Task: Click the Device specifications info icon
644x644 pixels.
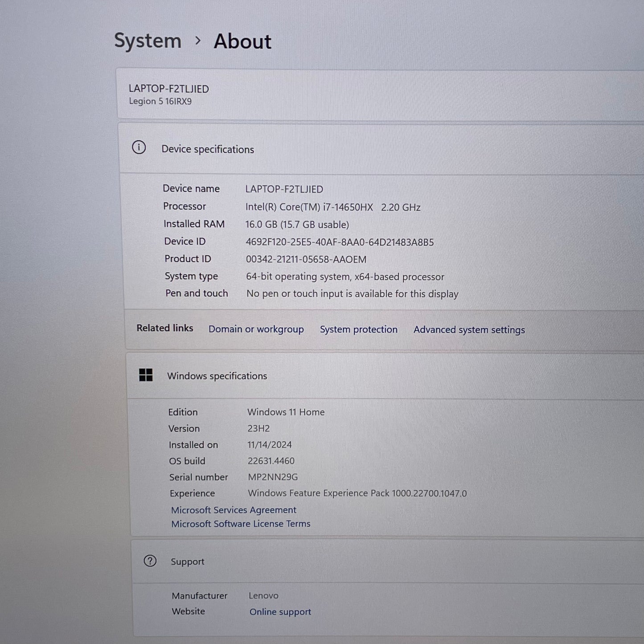Action: 139,148
